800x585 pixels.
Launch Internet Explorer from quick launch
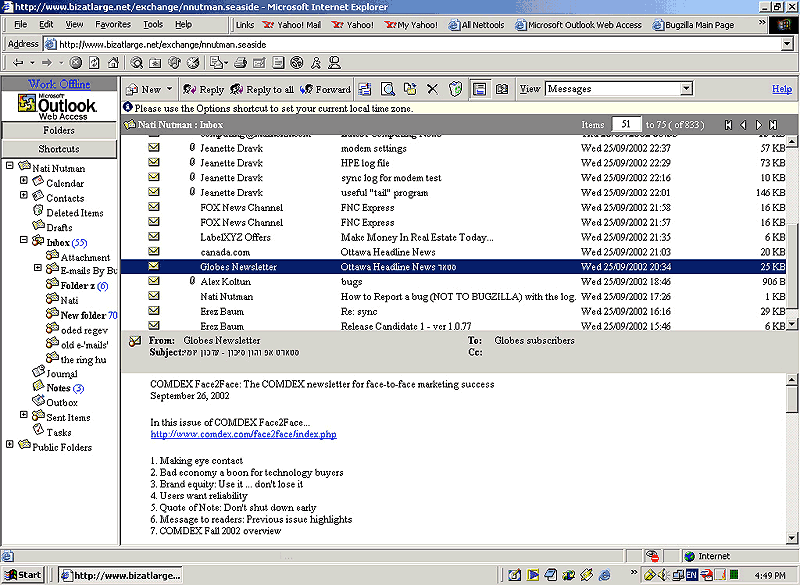click(605, 575)
